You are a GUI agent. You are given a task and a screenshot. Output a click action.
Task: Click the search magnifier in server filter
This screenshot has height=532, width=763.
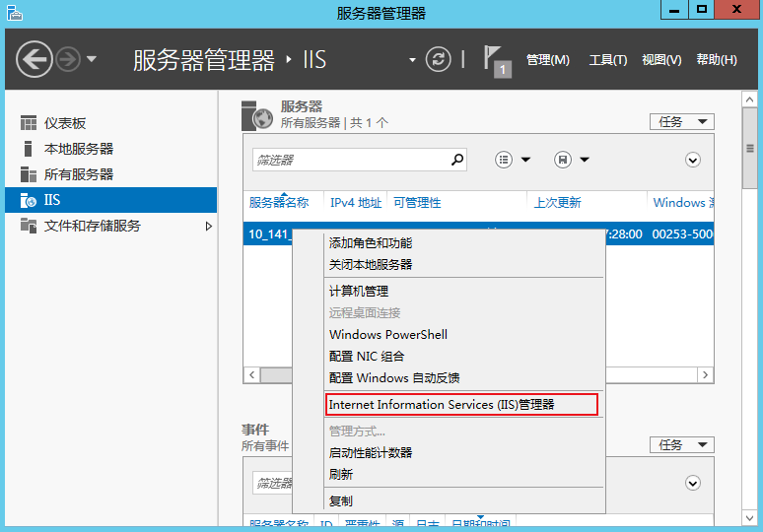click(x=457, y=160)
